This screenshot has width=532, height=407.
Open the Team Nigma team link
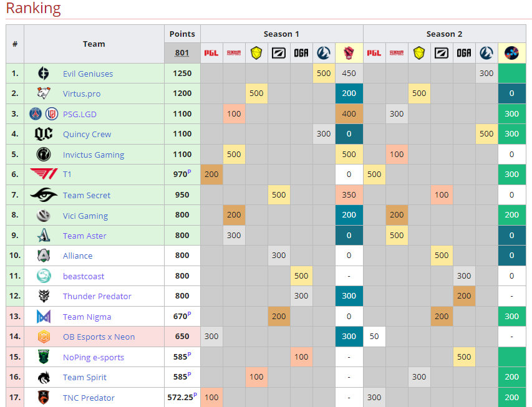coord(87,317)
